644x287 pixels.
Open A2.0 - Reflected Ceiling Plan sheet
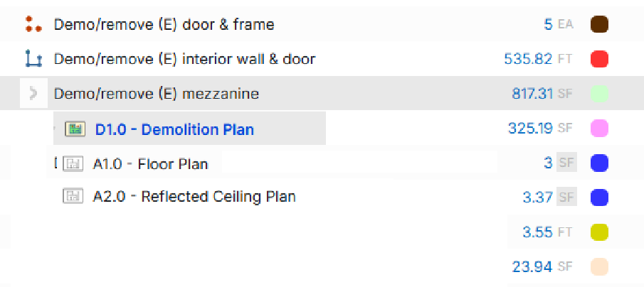coord(194,197)
